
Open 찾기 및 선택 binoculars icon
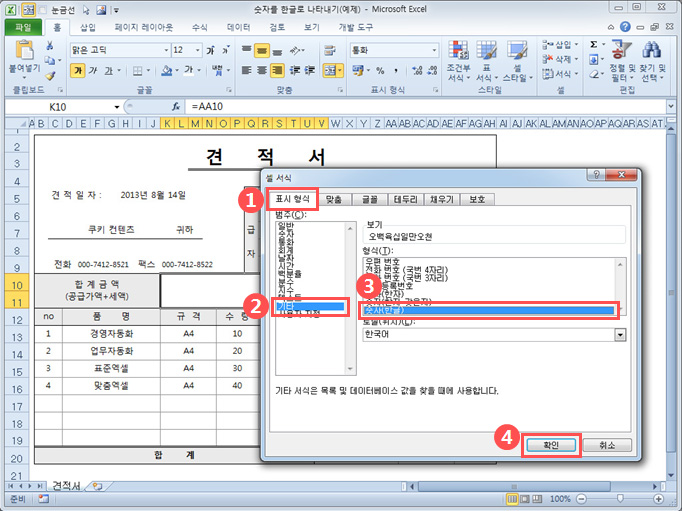coord(652,60)
